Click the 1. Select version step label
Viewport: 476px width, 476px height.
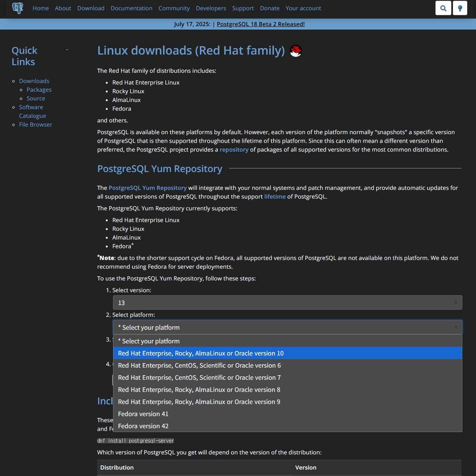coord(129,290)
